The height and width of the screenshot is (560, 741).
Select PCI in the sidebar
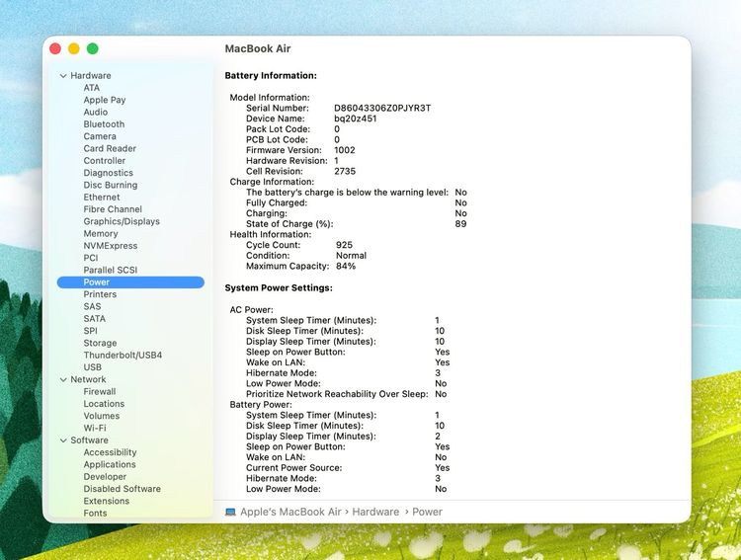[91, 258]
